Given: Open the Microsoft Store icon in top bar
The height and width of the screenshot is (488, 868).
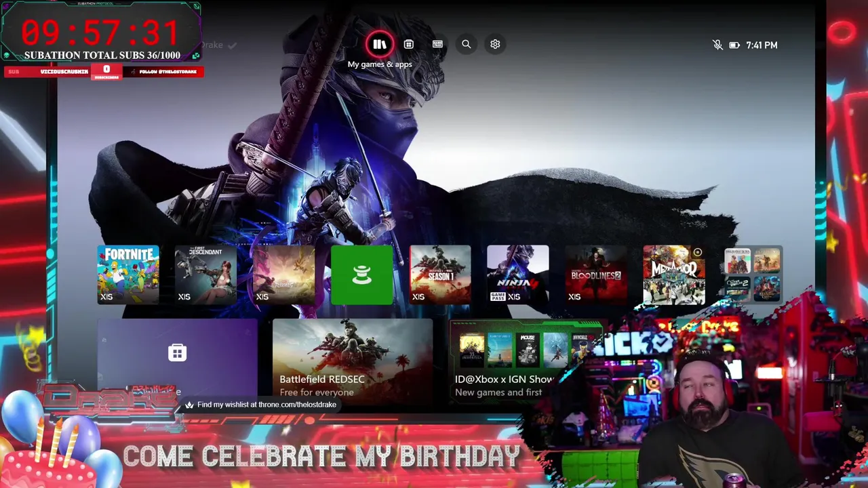Looking at the screenshot, I should 408,44.
